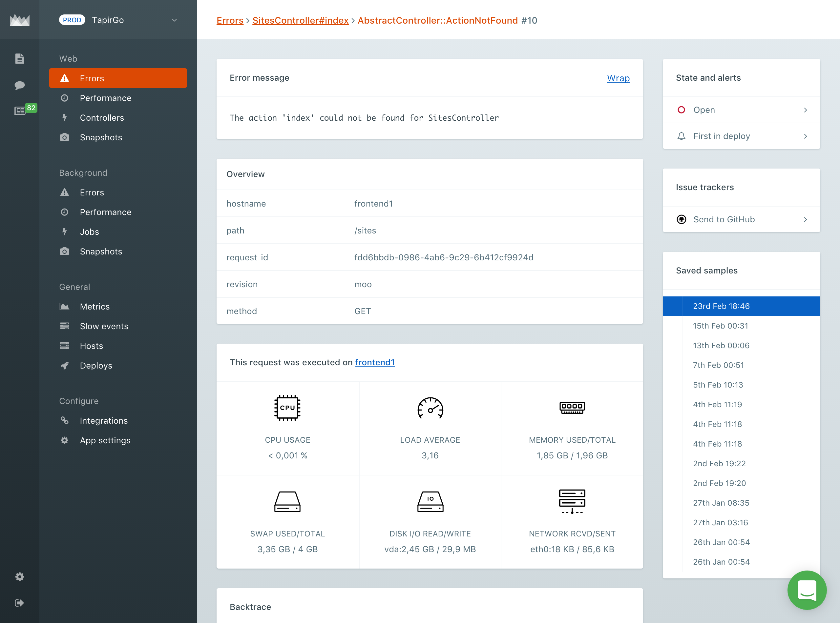Follow the frontend1 host link
This screenshot has width=840, height=623.
click(374, 362)
